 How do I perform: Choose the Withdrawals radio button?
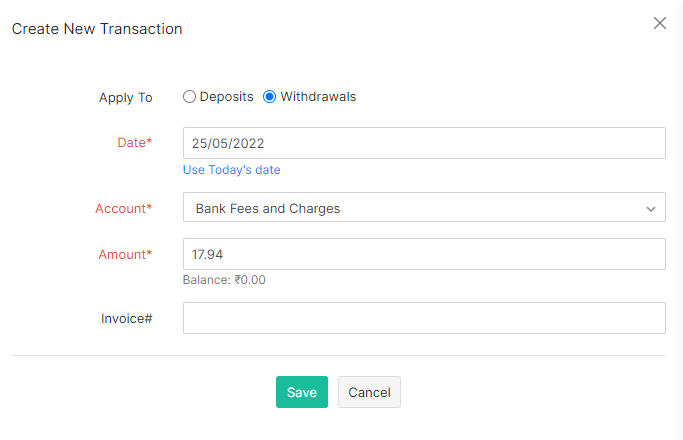[270, 97]
